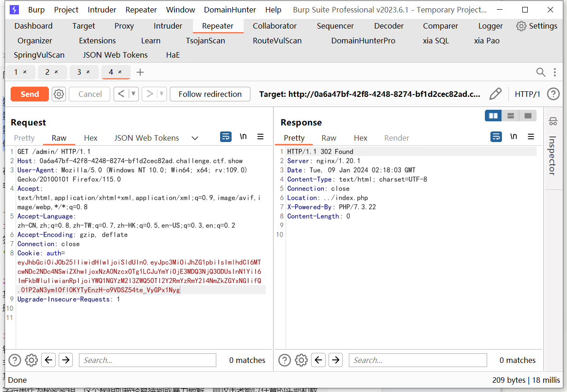Open request send settings gear
Viewport: 567px width, 392px height.
tap(59, 94)
